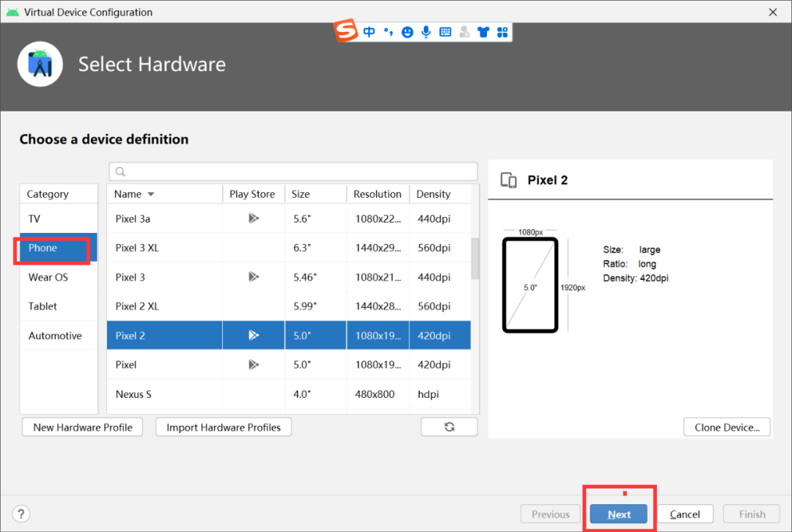Click the Category column header
Viewport: 792px width, 532px height.
[59, 194]
